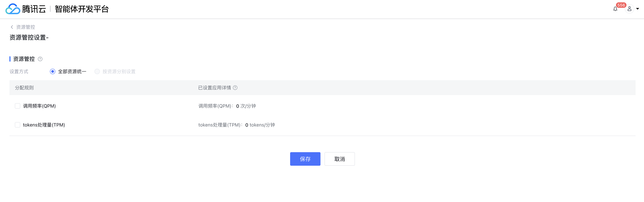Click the 已设置应用详情 column header
Viewport: 644px width, 202px height.
coord(215,88)
